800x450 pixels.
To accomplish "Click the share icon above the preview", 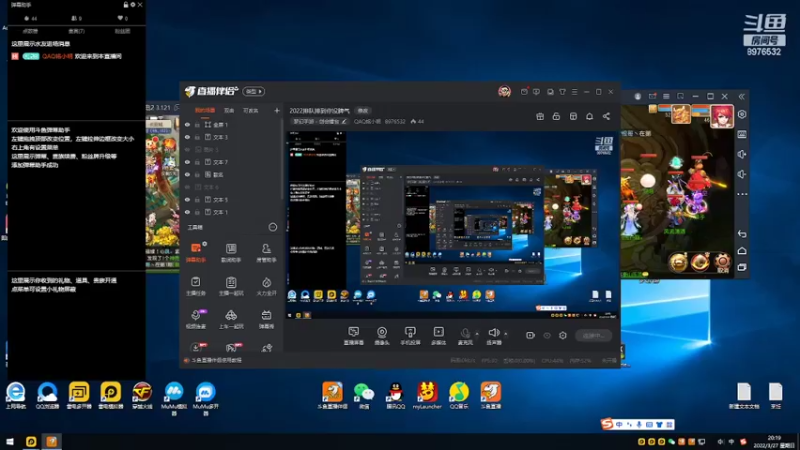I will 606,116.
